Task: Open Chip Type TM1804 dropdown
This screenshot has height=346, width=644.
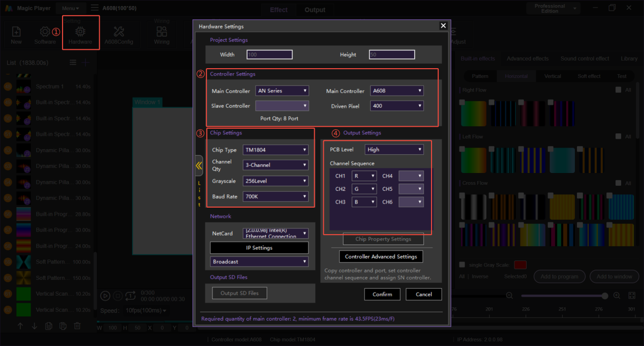Action: pos(276,150)
